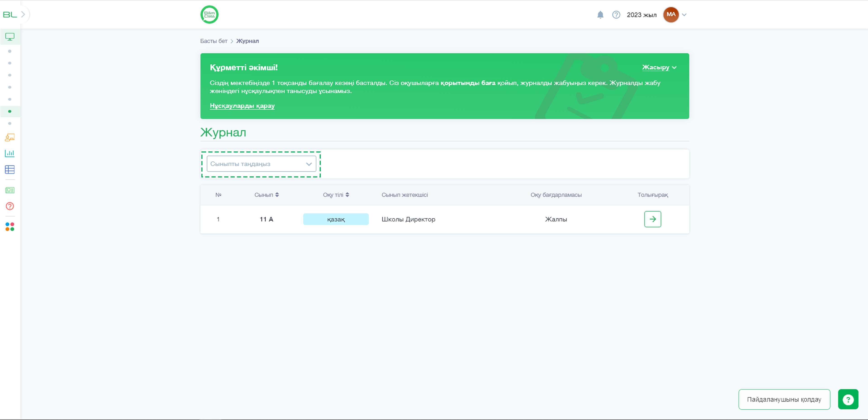Select the 11 А class cell
The width and height of the screenshot is (868, 420).
coord(266,219)
